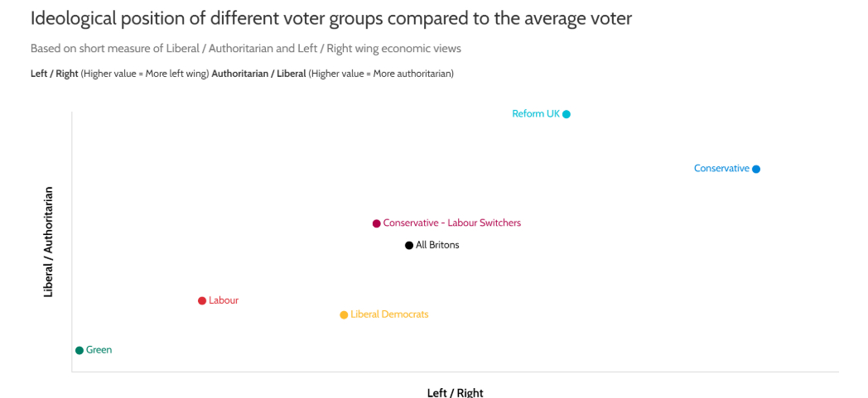The image size is (868, 398).
Task: Click Conservative - Labour Switchers label text
Action: pyautogui.click(x=451, y=223)
